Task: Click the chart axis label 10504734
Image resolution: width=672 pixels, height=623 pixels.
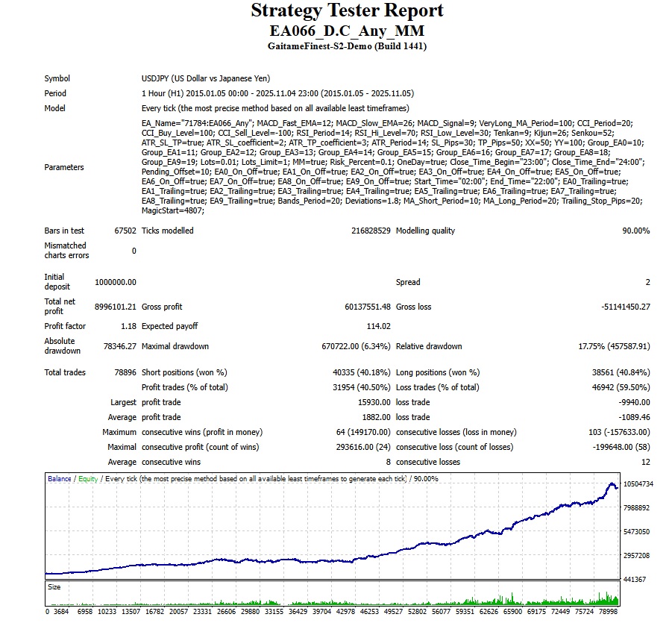Action: pos(638,484)
